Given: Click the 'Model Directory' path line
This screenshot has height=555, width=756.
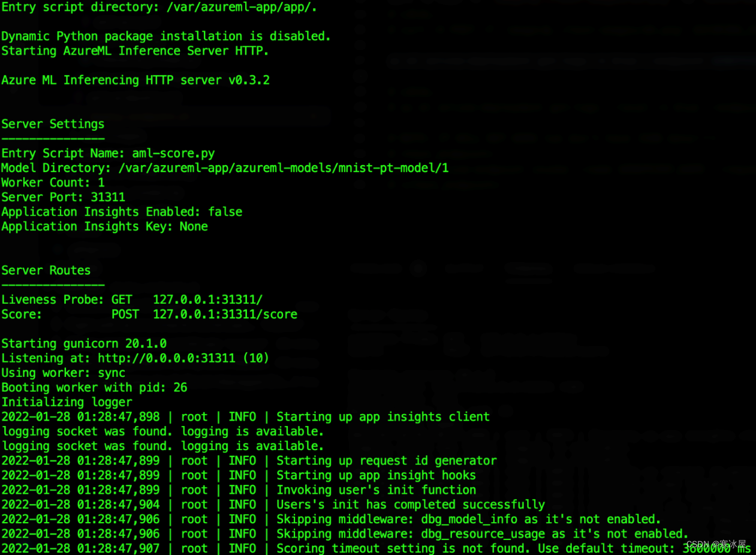Looking at the screenshot, I should pos(225,168).
